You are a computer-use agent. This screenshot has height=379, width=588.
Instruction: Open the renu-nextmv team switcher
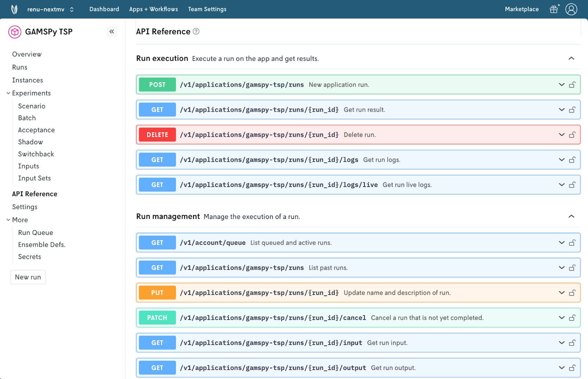coord(50,9)
